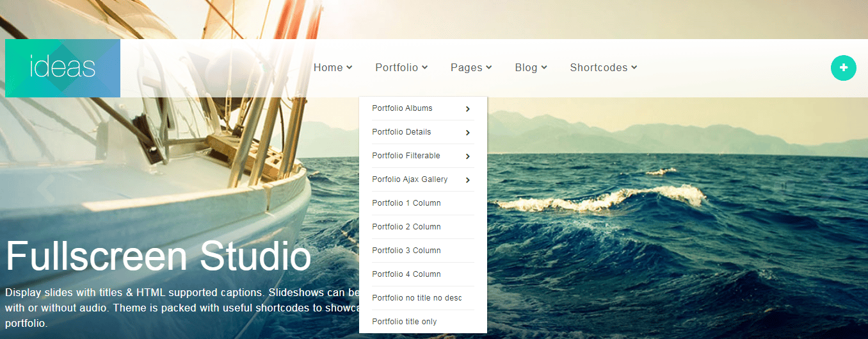Expand the Portfolio Details submenu arrow
The width and height of the screenshot is (868, 339).
(x=468, y=133)
